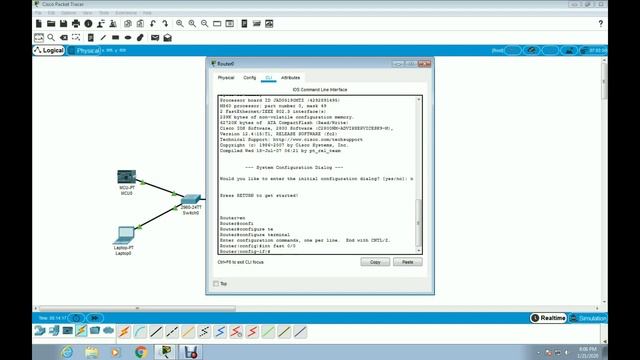This screenshot has width=640, height=360.
Task: Tick the Top checkbox in Router0 window
Action: 216,284
